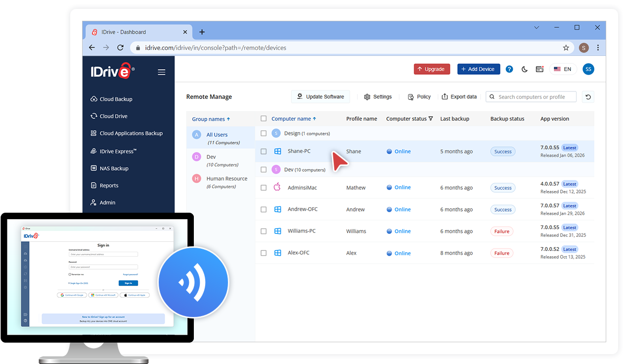Click the Windows icon for Alex-OFC
Viewport: 627px width, 364px height.
[x=277, y=253]
